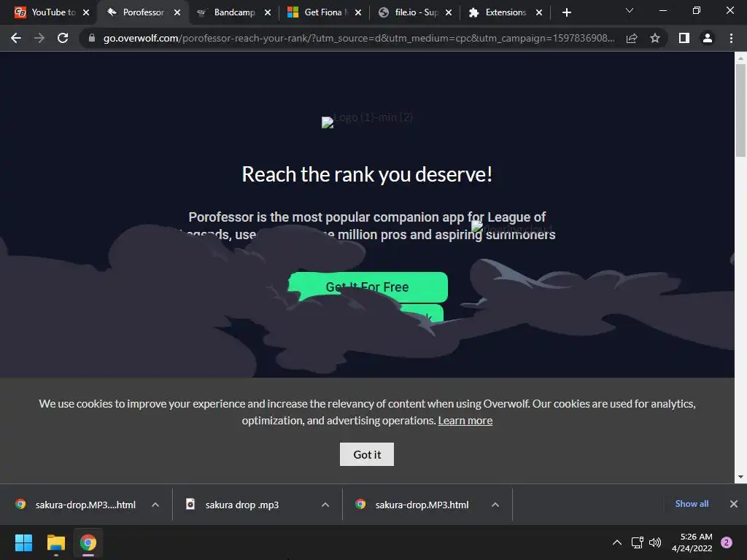Expand options for sakura-drop.MP3....html download
The image size is (747, 560).
point(155,505)
